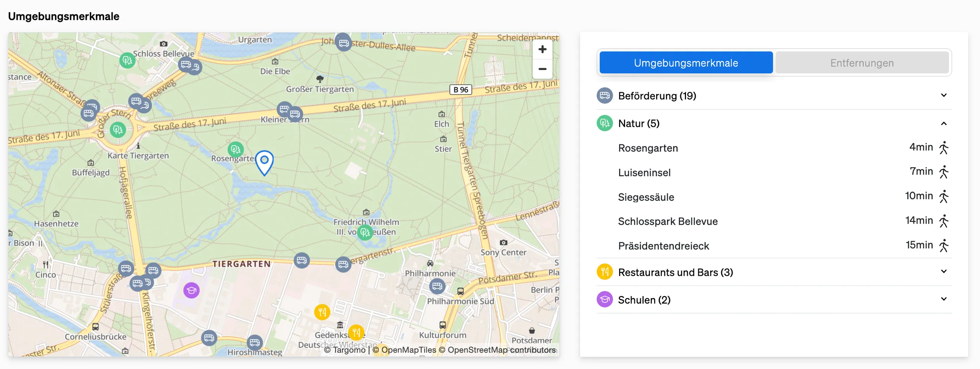The width and height of the screenshot is (980, 369).
Task: Click the blue location pin on the map
Action: pyautogui.click(x=264, y=163)
